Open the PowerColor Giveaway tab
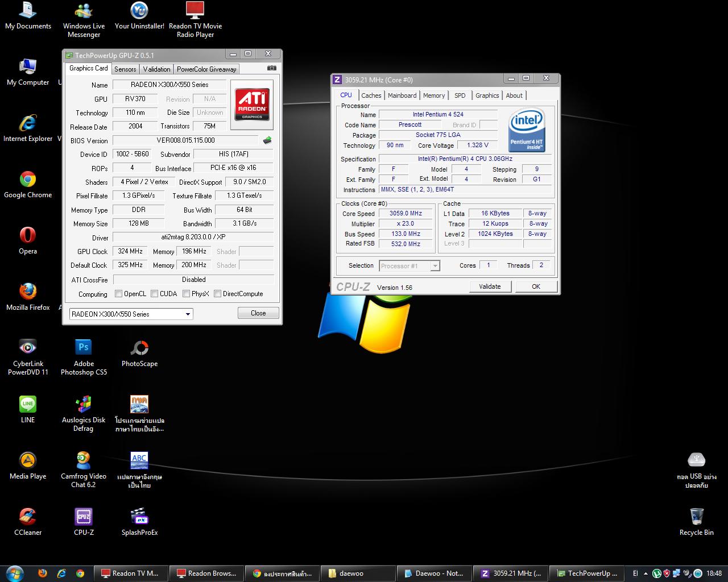Viewport: 728px width, 582px height. (206, 69)
